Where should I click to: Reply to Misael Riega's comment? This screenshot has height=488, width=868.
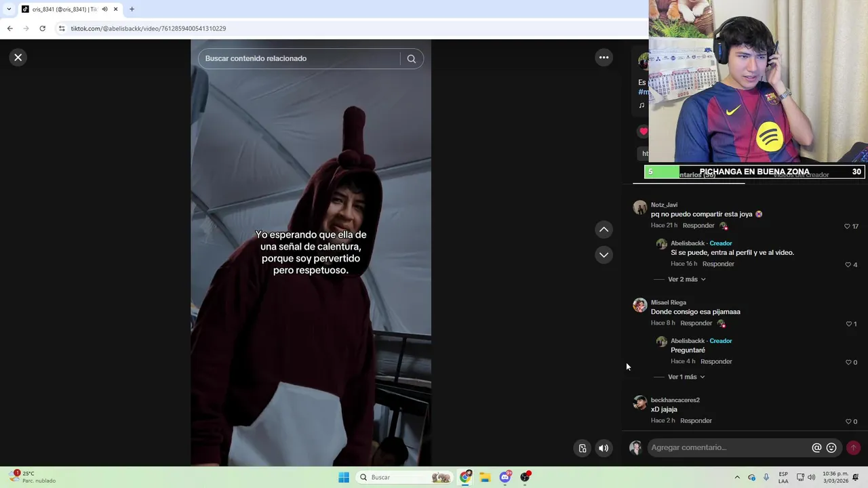click(x=696, y=323)
